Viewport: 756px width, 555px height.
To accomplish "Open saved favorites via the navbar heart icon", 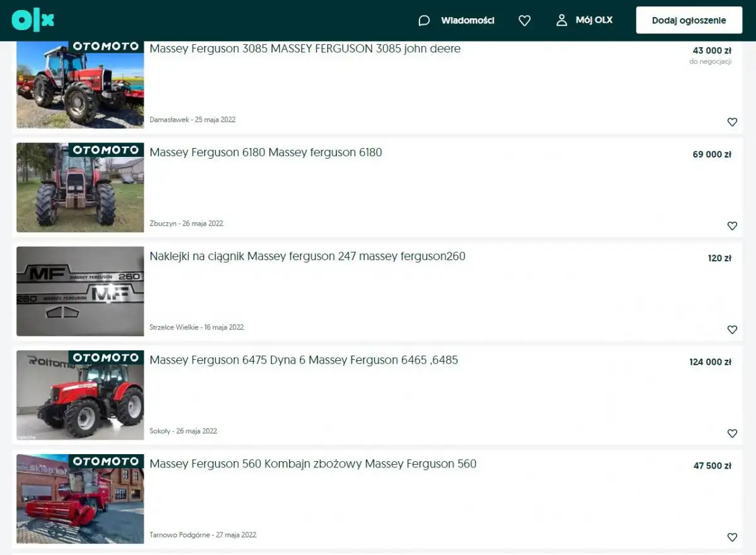I will click(x=524, y=20).
